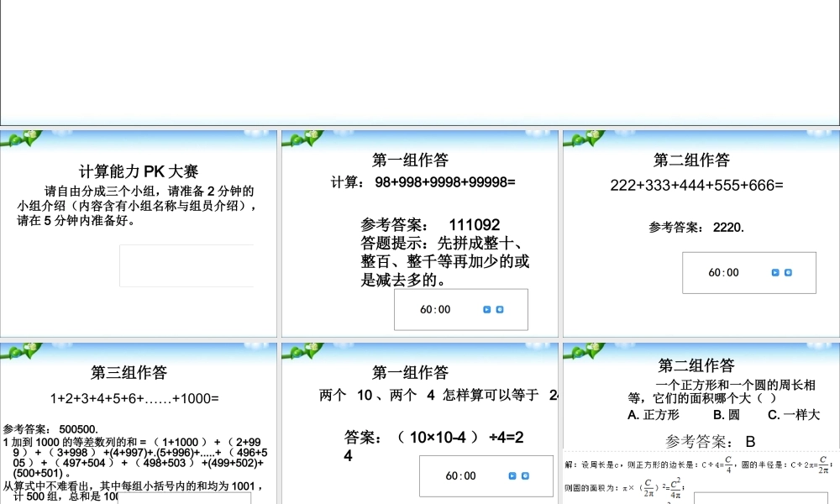The image size is (840, 504).
Task: Start the timer on 第一组作答 slide
Action: coord(487,309)
